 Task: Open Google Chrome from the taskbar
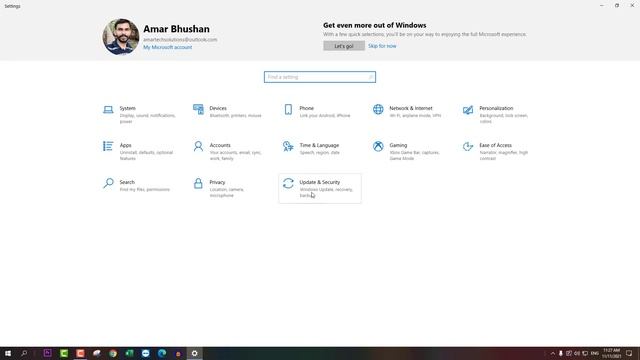113,353
